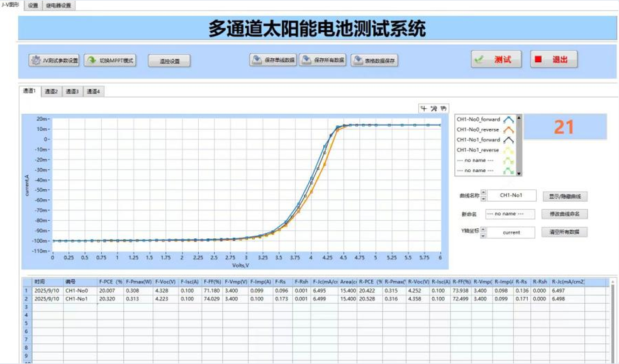Select CH1-No1_reverse in the curve legend
The image size is (619, 364).
(x=479, y=150)
